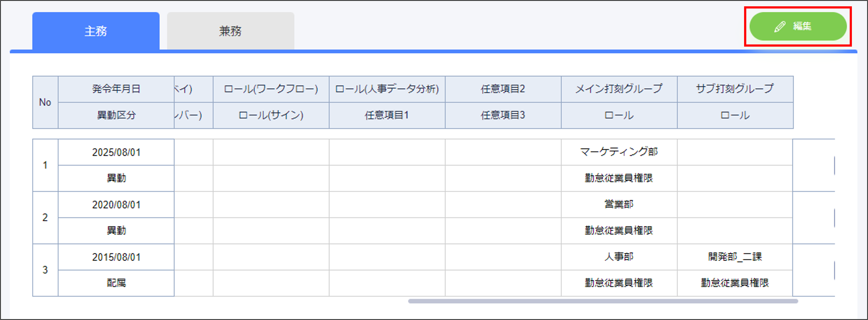Click the ロール(ワークフロー) column header
868x320 pixels.
[x=271, y=89]
